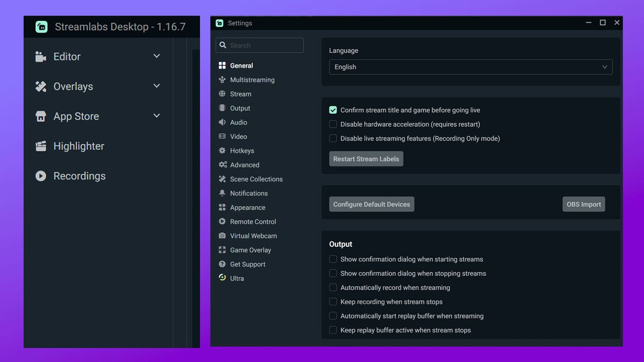Open the Recordings sidebar section
The height and width of the screenshot is (362, 644).
pos(79,175)
